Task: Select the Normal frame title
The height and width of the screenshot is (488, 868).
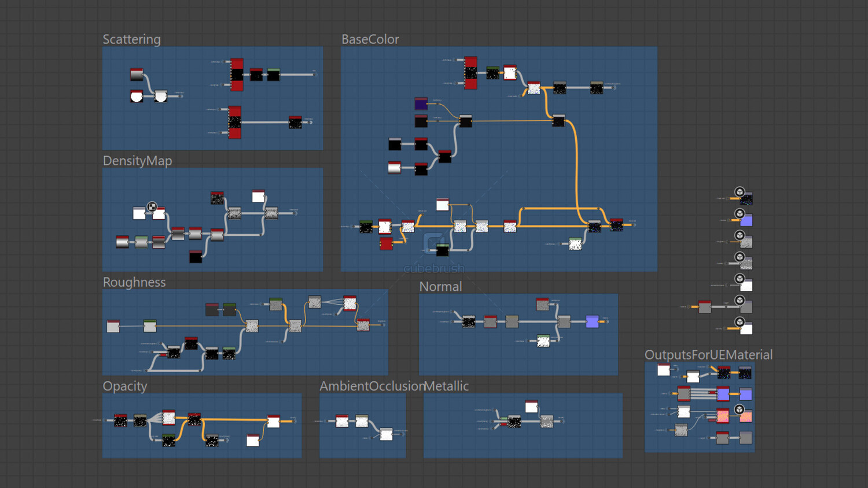Action: [x=440, y=287]
